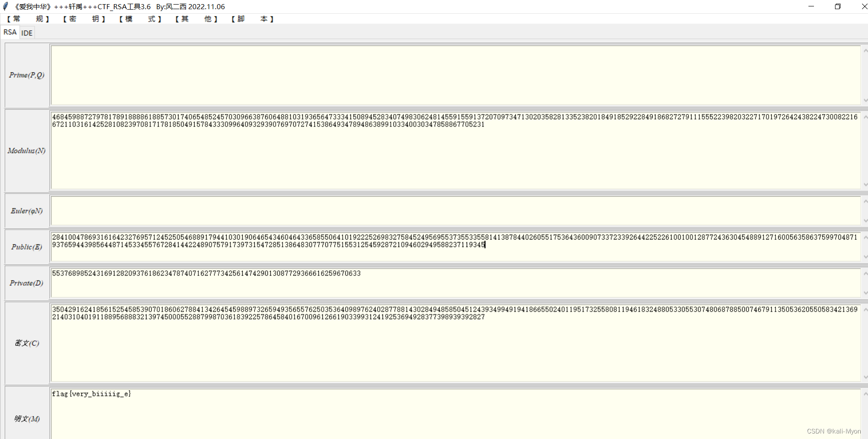The width and height of the screenshot is (868, 439).
Task: Open the 【密钥】 menu
Action: 83,19
